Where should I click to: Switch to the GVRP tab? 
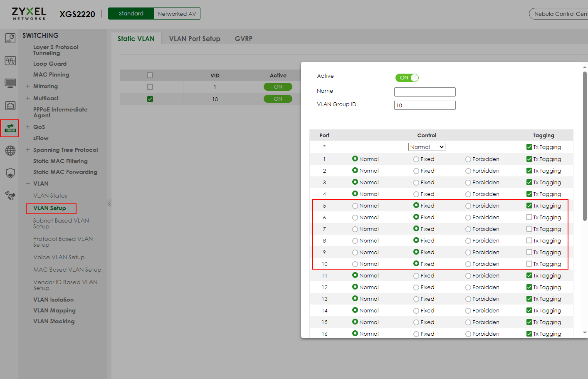pyautogui.click(x=244, y=39)
